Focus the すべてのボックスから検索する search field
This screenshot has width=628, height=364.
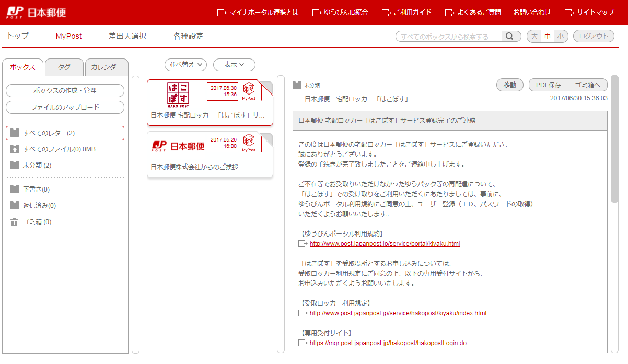click(x=449, y=36)
